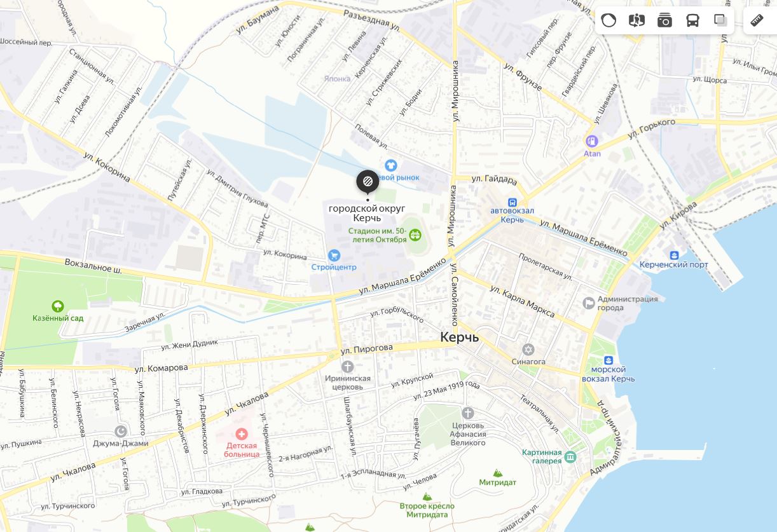Select Стройцентр shopping cart icon
This screenshot has width=777, height=532.
coord(334,256)
